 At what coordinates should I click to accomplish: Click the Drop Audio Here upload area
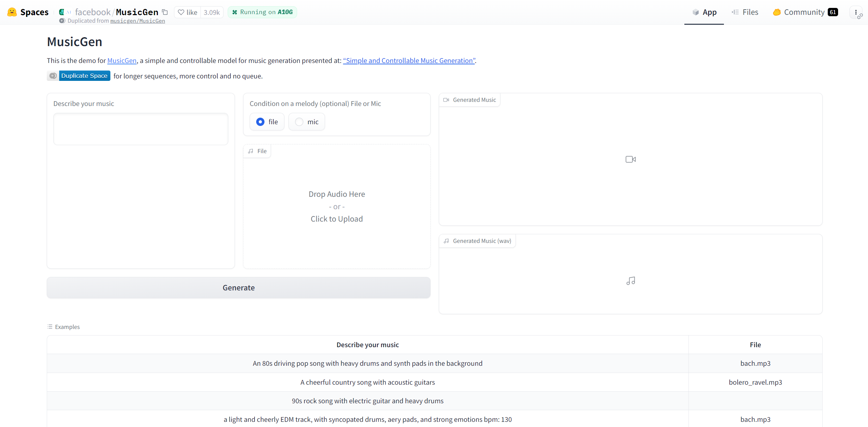pos(337,206)
